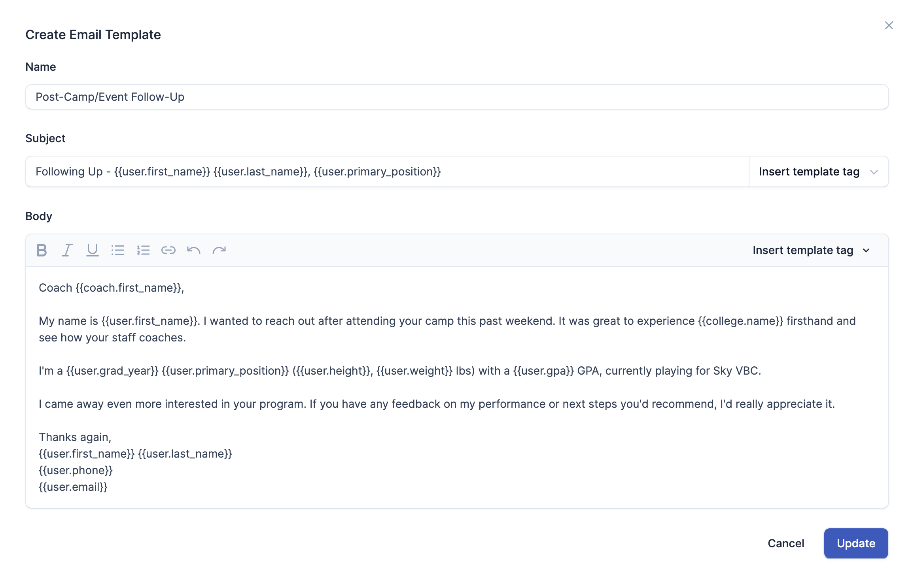Insert a numbered list in the body
The height and width of the screenshot is (588, 912).
pos(143,249)
